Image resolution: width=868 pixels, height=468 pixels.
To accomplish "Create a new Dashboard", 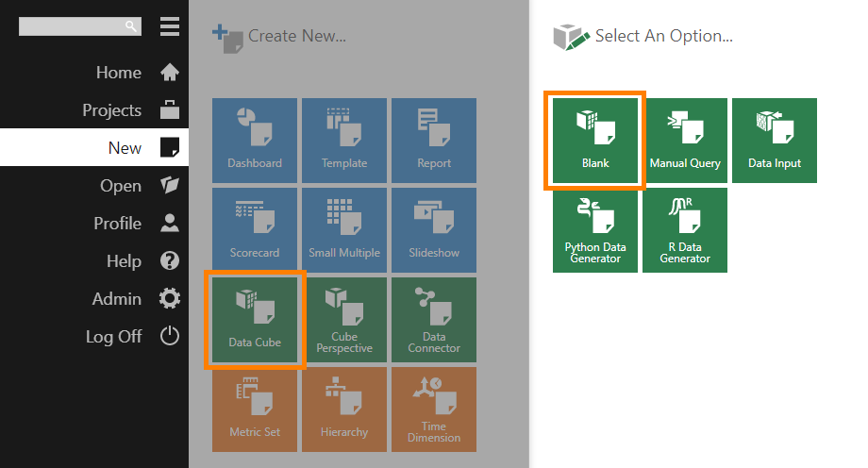I will (x=255, y=141).
